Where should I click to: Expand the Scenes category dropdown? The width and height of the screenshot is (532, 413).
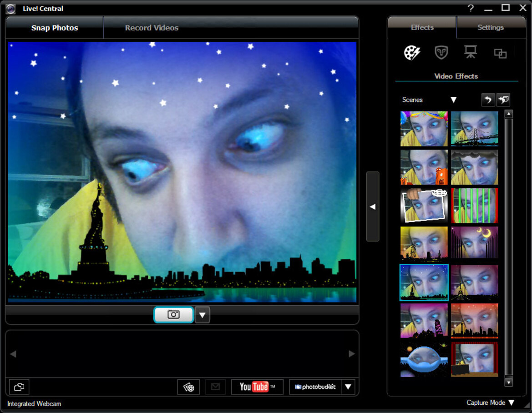(453, 100)
